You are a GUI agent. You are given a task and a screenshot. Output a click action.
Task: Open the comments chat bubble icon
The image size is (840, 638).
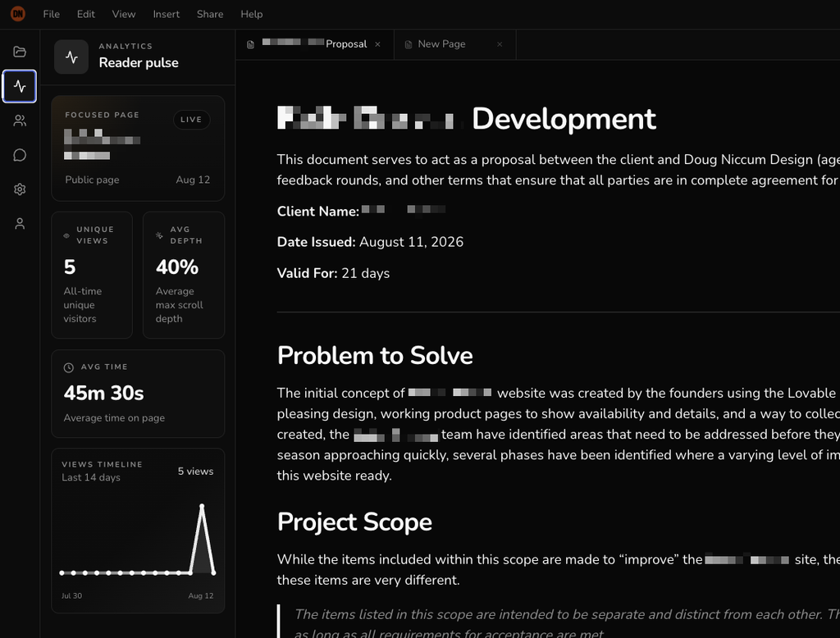point(20,155)
